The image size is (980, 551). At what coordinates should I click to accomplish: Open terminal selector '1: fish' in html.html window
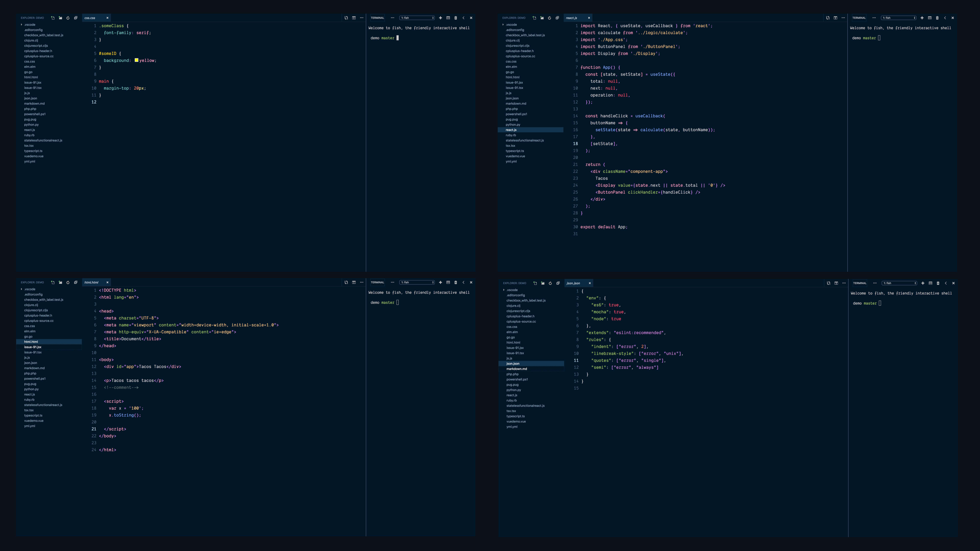click(x=417, y=283)
